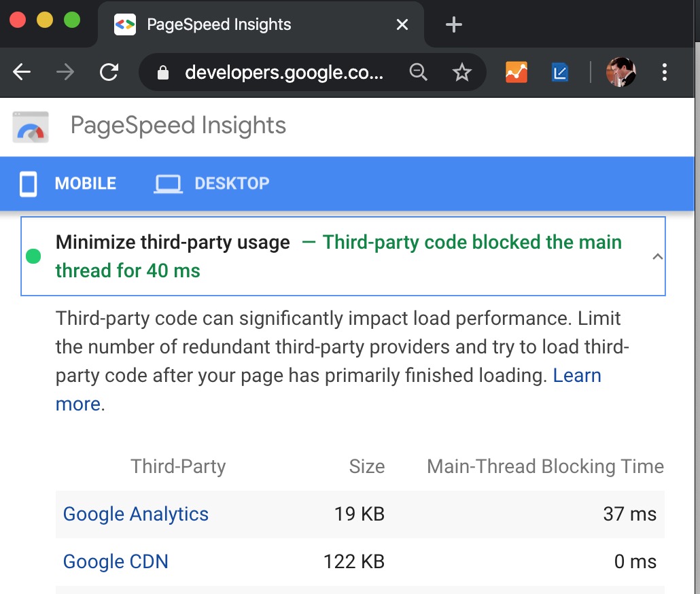The width and height of the screenshot is (700, 594).
Task: Bookmark the page with star icon
Action: click(x=461, y=72)
